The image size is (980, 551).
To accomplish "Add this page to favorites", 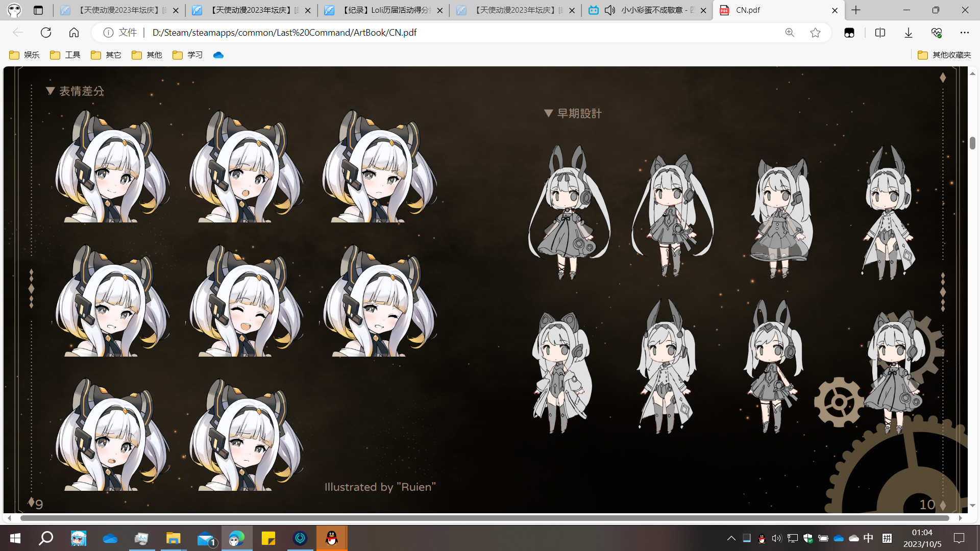I will click(815, 33).
